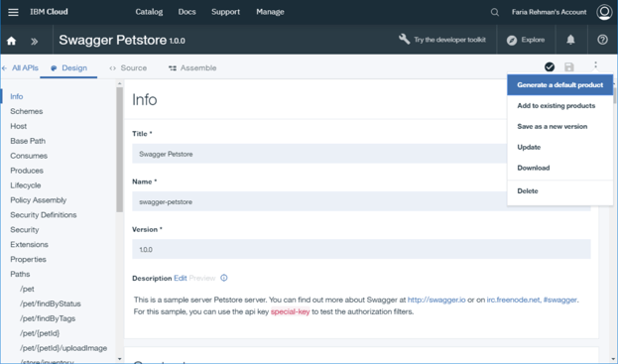
Task: Click the sidebar scrollbar down arrow
Action: pos(119,359)
